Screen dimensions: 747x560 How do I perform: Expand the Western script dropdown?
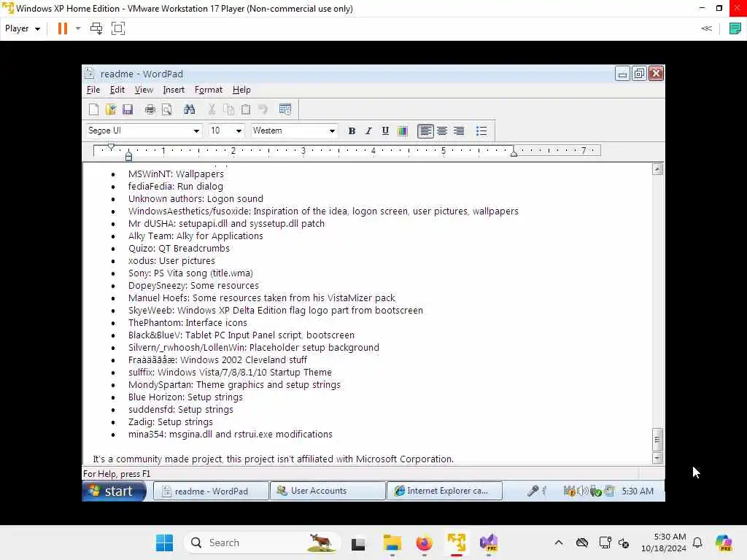point(332,131)
